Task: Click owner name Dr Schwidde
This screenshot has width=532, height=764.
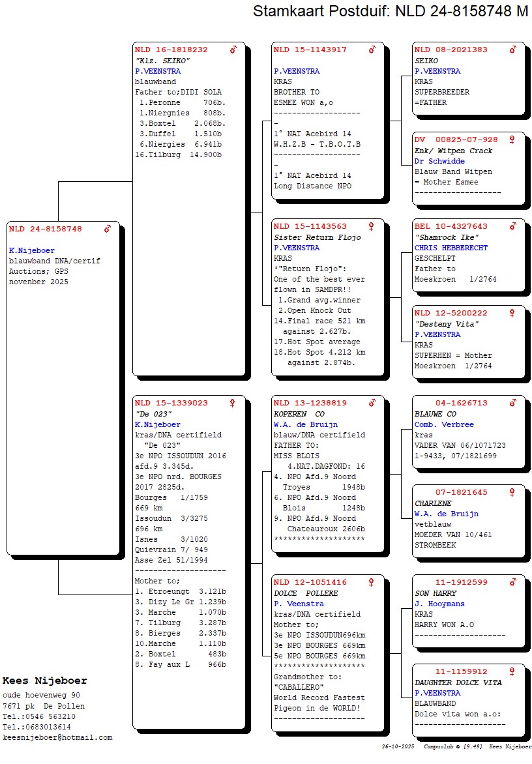Action: (x=439, y=161)
